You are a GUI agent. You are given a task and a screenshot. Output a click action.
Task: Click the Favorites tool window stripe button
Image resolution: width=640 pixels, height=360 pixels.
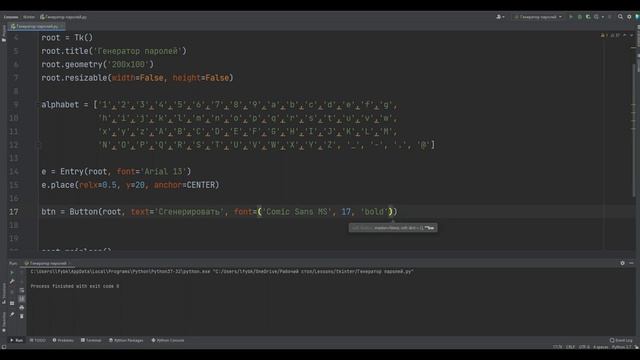tap(4, 322)
